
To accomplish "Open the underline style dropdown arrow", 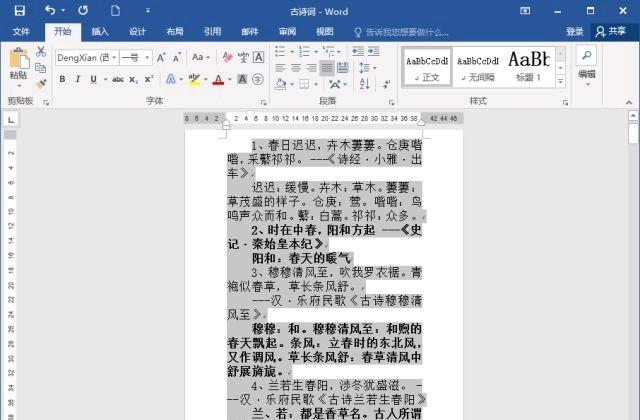I will click(105, 79).
